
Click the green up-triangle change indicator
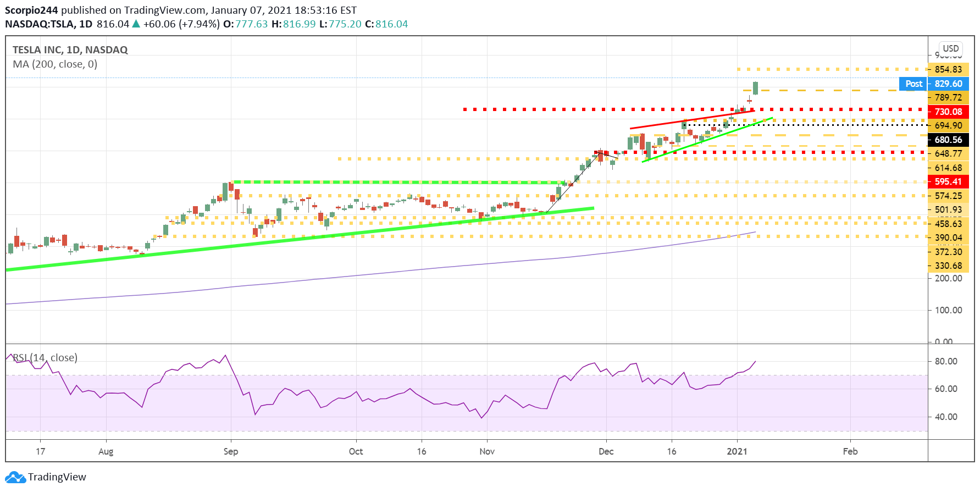click(x=136, y=24)
